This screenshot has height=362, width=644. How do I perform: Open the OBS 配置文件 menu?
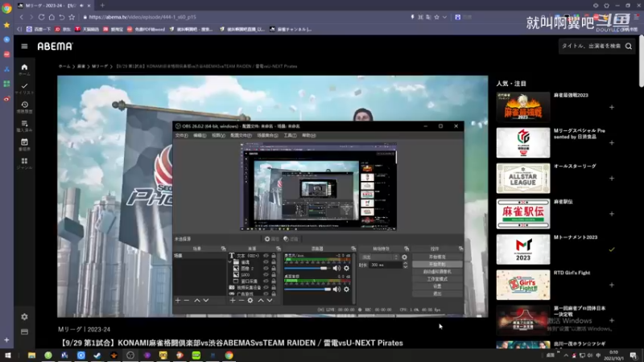[x=241, y=135]
